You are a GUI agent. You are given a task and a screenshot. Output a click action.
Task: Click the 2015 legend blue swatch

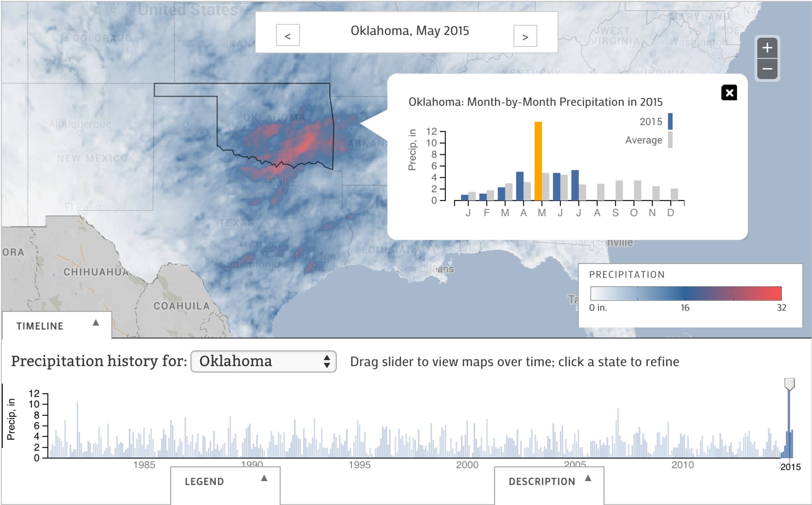coord(670,122)
